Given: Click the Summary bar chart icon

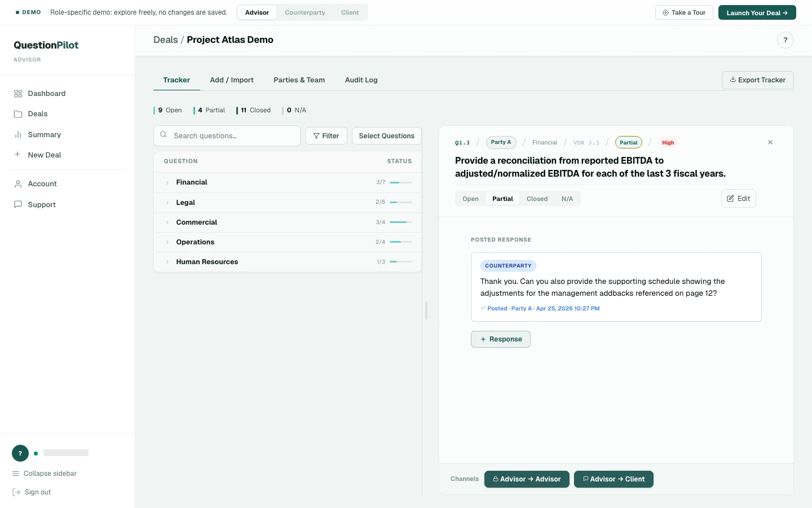Looking at the screenshot, I should 18,135.
